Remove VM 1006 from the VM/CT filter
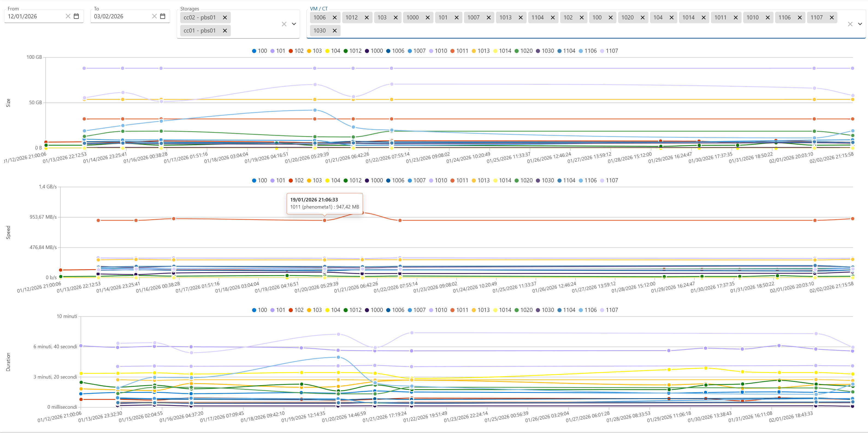The image size is (868, 433). click(x=335, y=17)
